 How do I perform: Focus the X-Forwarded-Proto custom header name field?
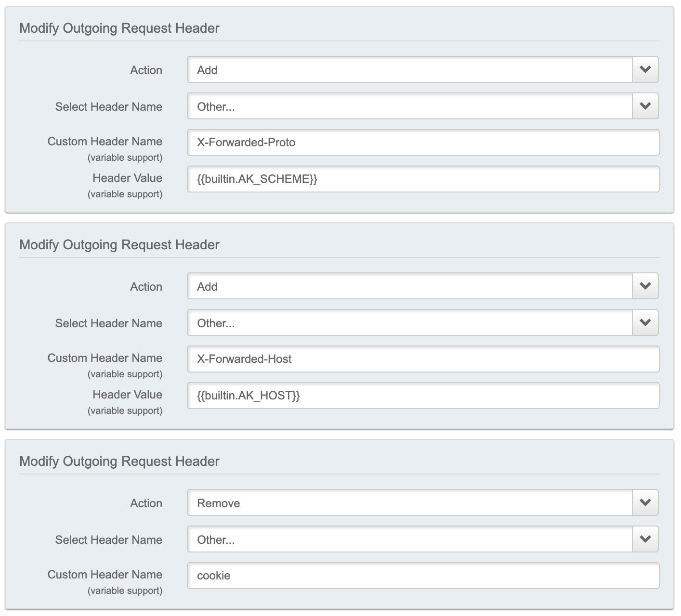point(423,142)
